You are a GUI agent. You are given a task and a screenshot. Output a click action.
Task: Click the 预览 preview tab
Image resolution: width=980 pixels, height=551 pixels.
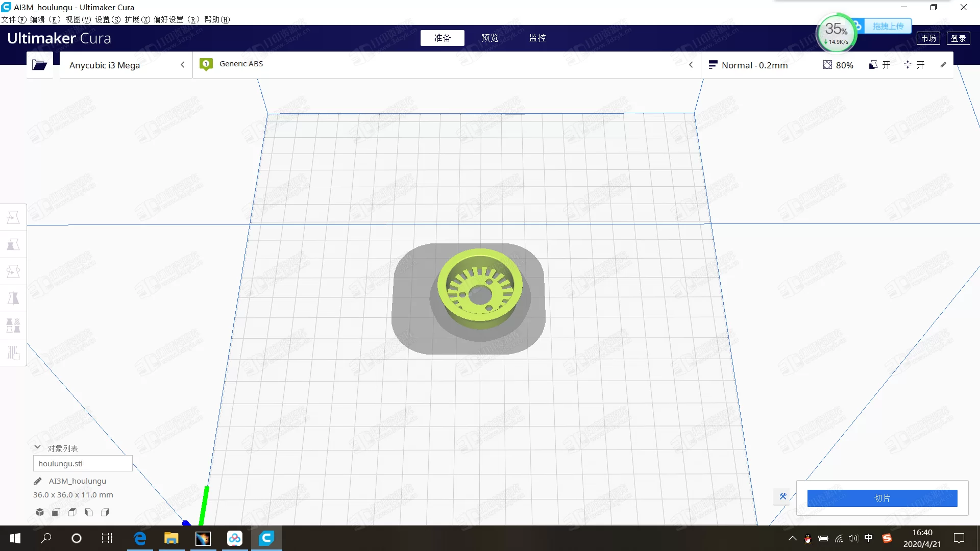pos(489,38)
